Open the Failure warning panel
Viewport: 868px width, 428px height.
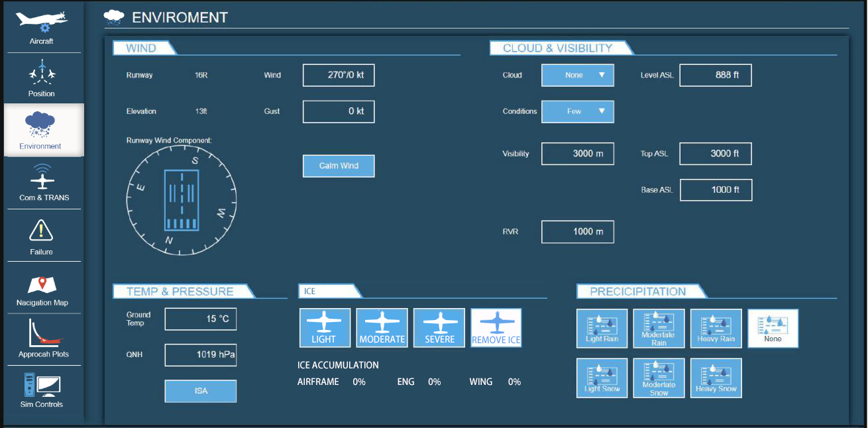pyautogui.click(x=42, y=237)
